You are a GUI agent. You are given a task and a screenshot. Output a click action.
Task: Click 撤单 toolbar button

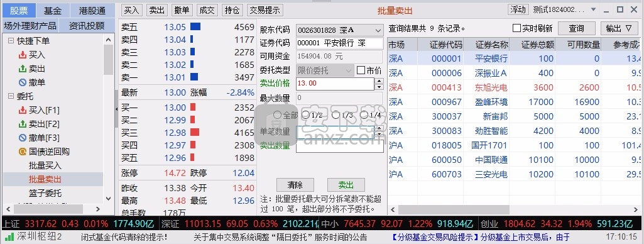(182, 10)
